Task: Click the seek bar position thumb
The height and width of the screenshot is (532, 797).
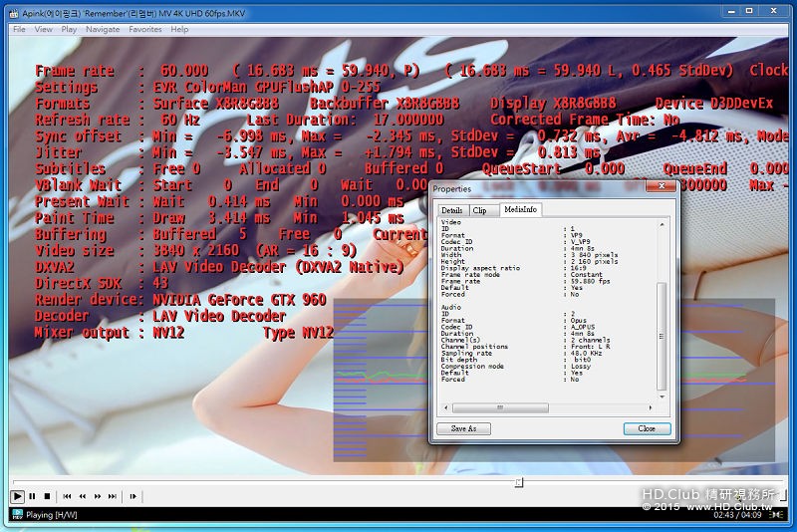Action: click(x=518, y=482)
